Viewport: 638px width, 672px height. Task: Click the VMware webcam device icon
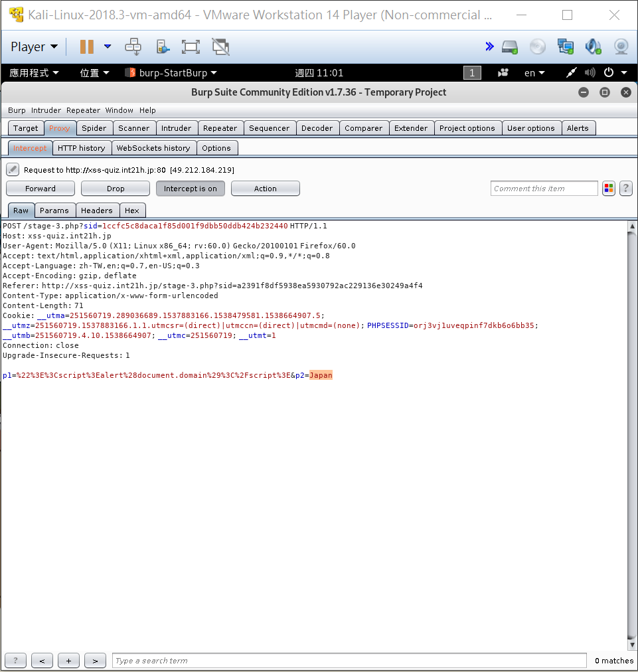tap(621, 46)
